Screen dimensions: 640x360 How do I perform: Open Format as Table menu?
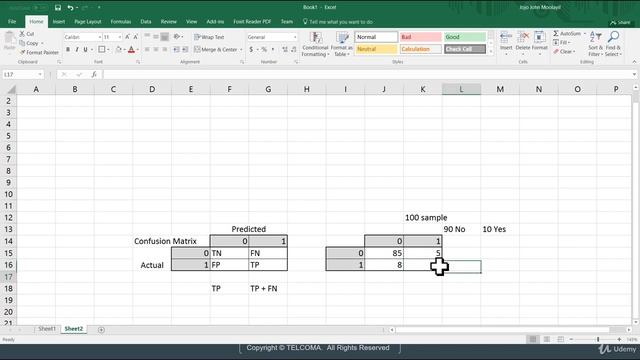tap(342, 44)
